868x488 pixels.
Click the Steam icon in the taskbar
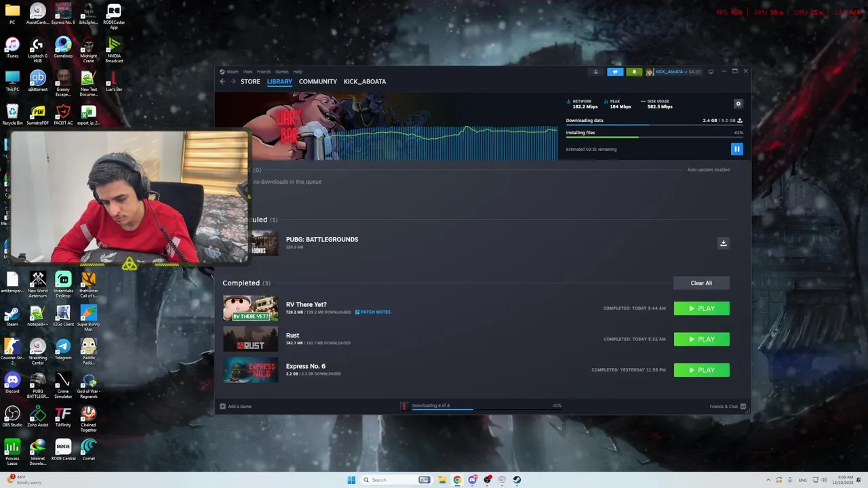click(517, 480)
